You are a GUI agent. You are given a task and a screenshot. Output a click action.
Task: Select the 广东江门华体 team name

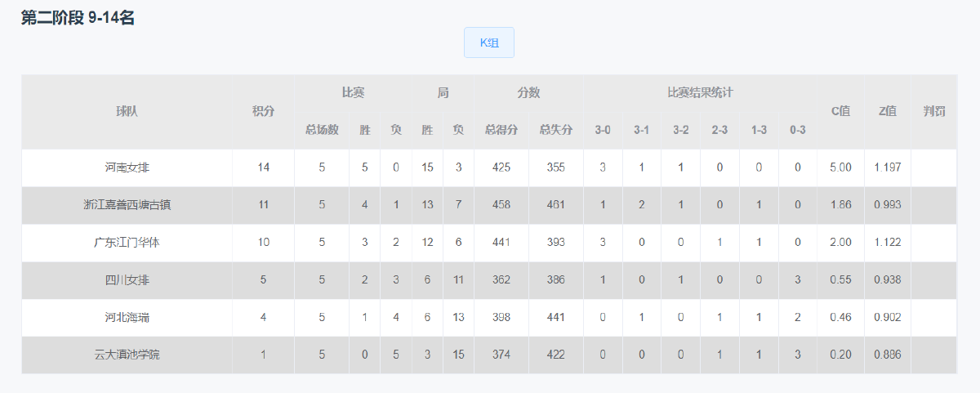pyautogui.click(x=127, y=243)
